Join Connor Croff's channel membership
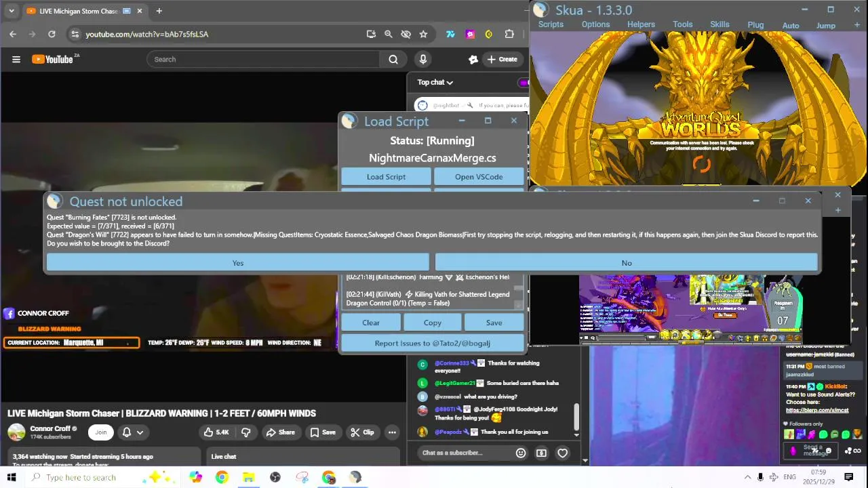Viewport: 868px width, 488px height. pos(100,432)
